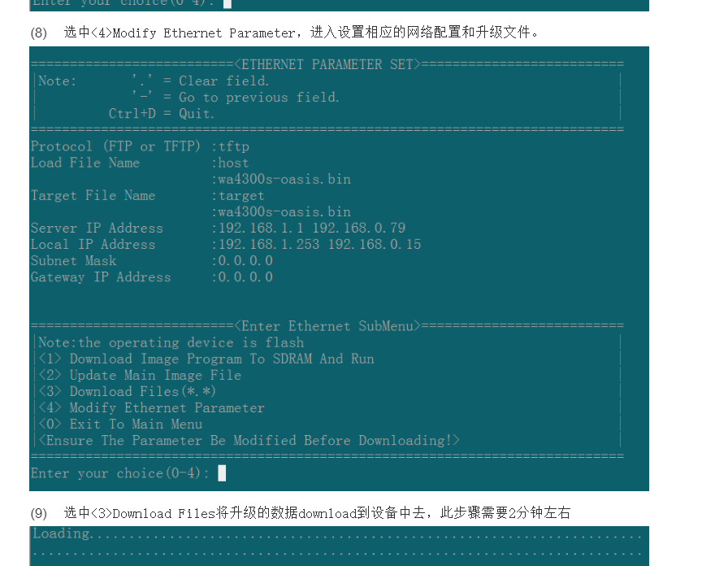Click step (9) instruction text
Screen dimensions: 728x566
pos(300,513)
